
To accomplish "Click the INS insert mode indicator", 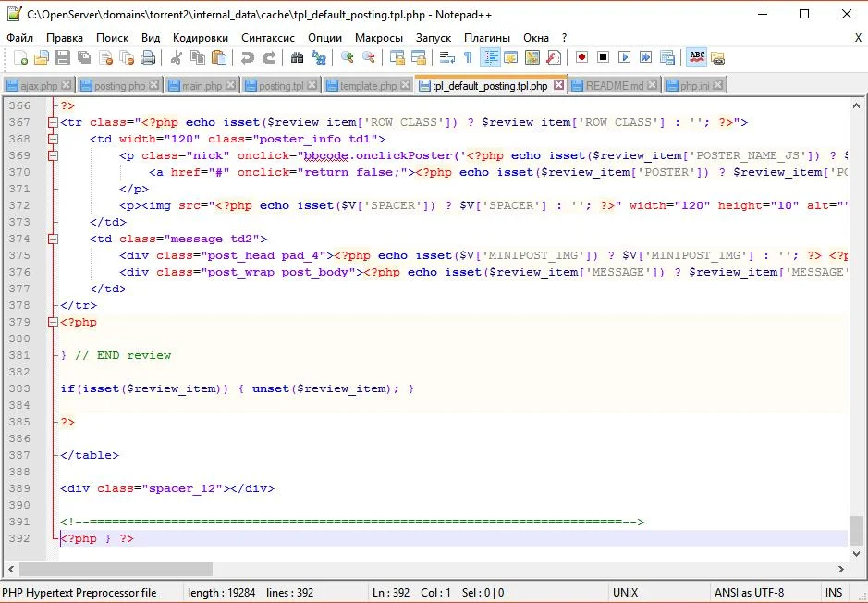I will point(834,593).
